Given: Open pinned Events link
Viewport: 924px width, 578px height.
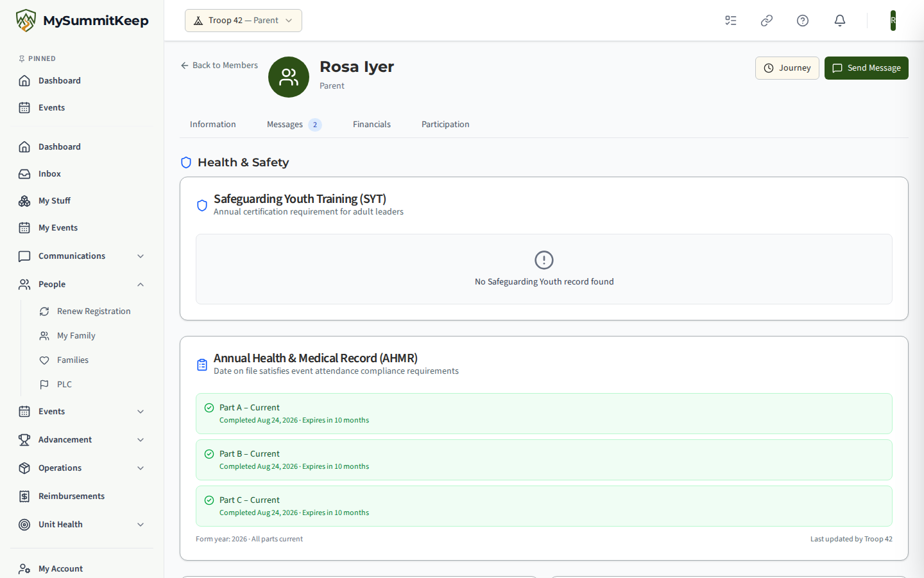Looking at the screenshot, I should tap(82, 107).
